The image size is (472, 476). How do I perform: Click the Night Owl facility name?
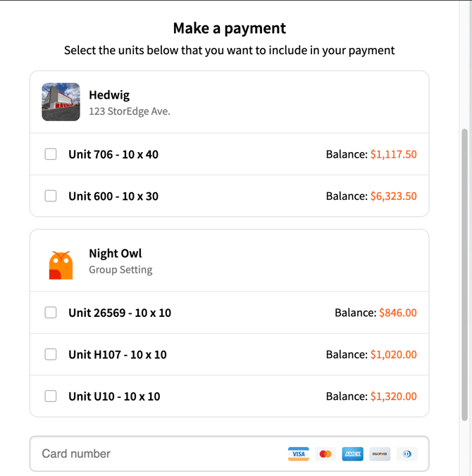(x=116, y=253)
